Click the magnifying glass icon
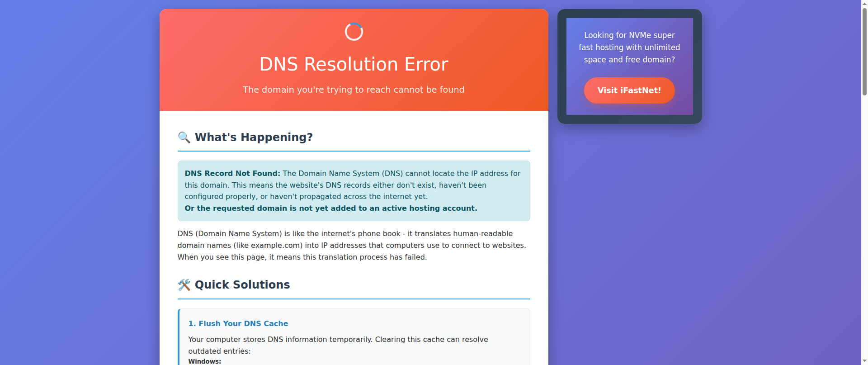This screenshot has width=868, height=365. [184, 137]
